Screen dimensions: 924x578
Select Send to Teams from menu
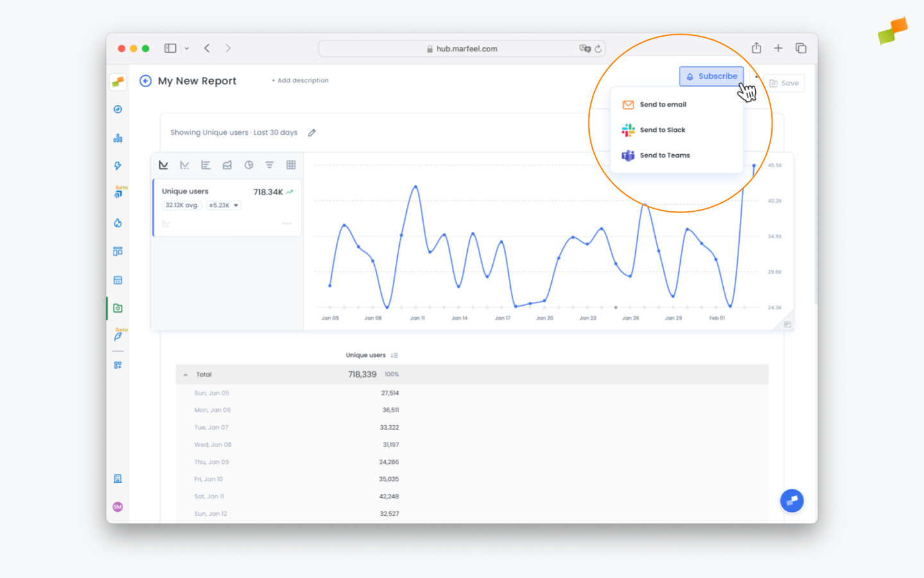664,155
